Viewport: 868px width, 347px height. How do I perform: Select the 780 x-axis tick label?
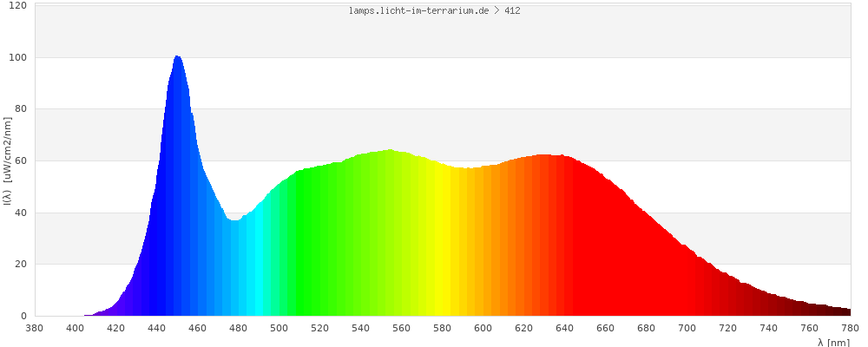pyautogui.click(x=851, y=328)
